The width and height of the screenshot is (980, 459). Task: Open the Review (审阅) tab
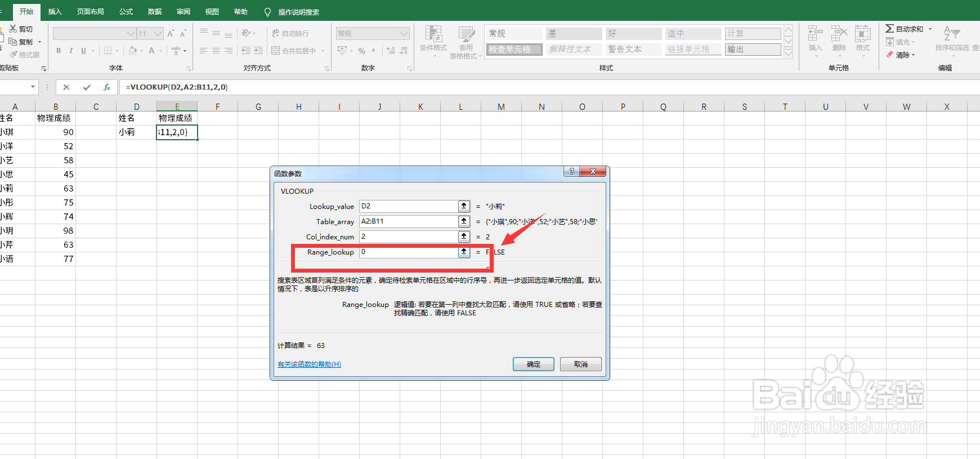point(184,12)
